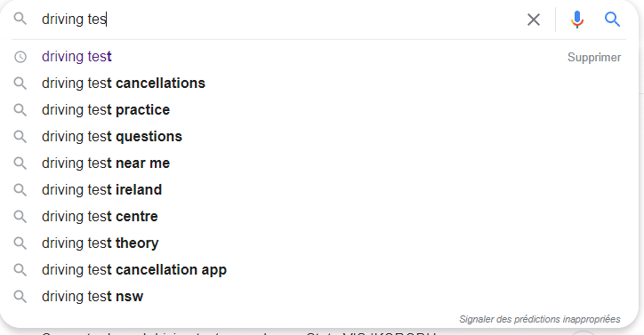
Task: Click the blue magnifier search button
Action: [x=612, y=19]
